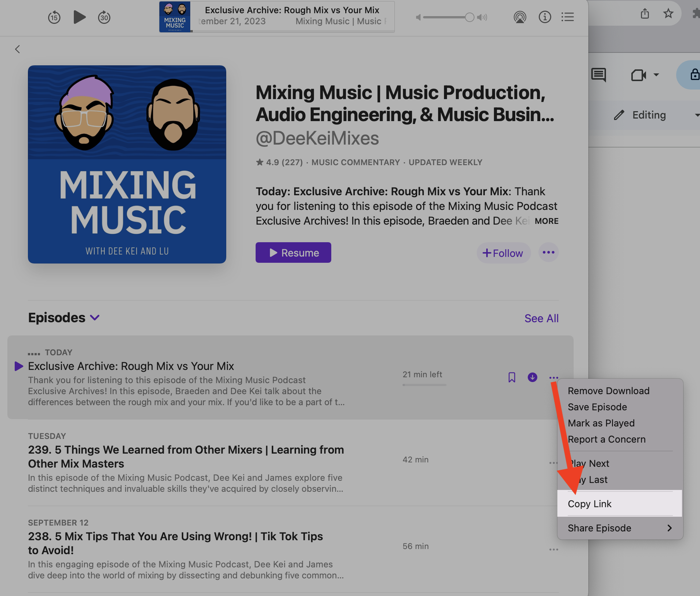Image resolution: width=700 pixels, height=596 pixels.
Task: Select Play Next in the context menu
Action: click(x=589, y=464)
